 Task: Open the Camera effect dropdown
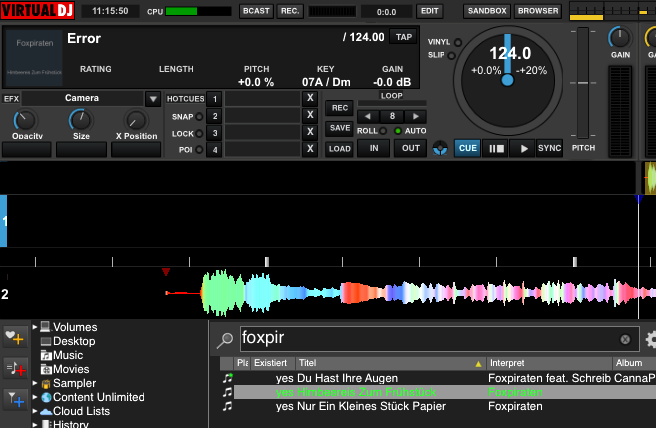(152, 99)
